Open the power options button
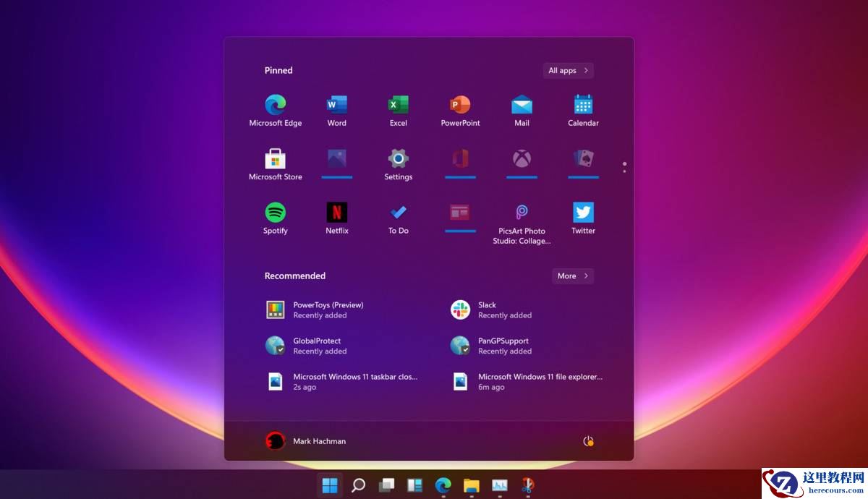The width and height of the screenshot is (868, 499). coord(588,440)
